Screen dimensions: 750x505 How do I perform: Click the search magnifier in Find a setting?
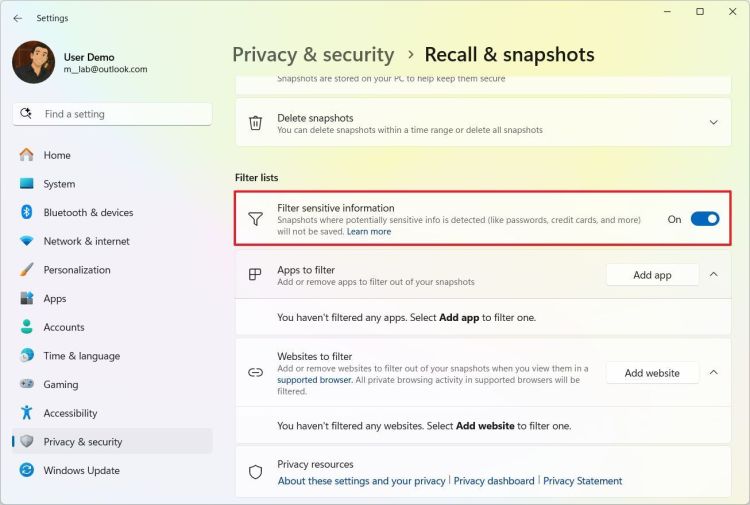29,114
